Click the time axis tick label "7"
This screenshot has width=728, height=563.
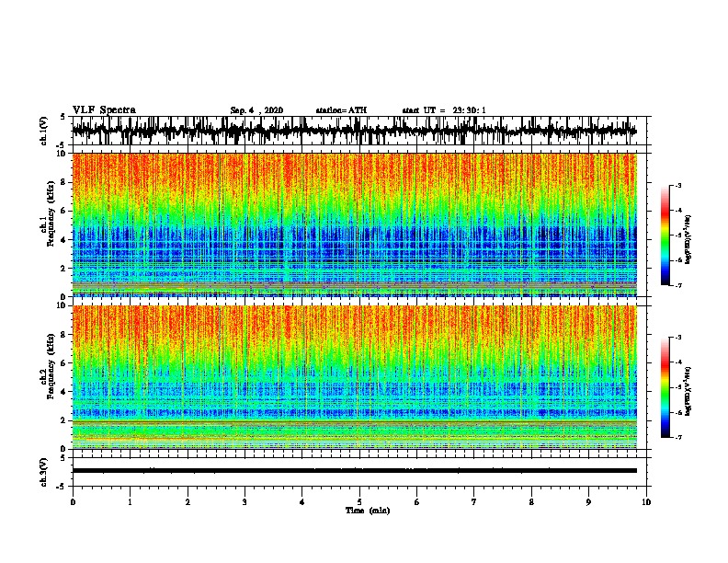pos(474,502)
